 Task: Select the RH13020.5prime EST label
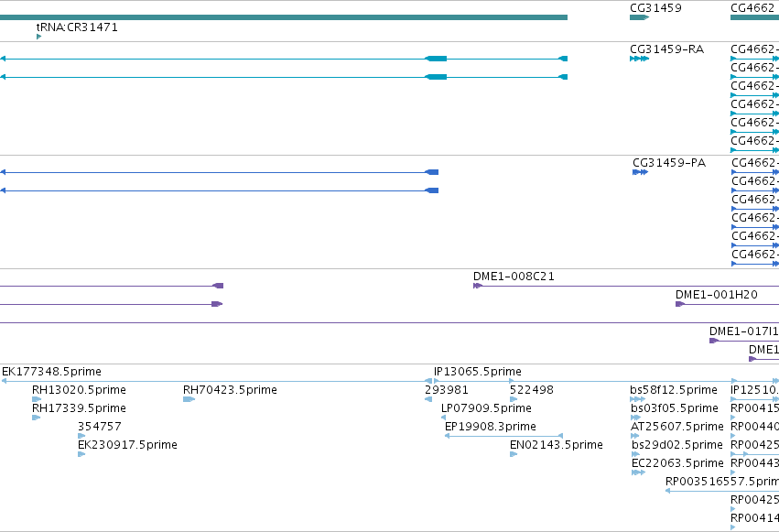tap(79, 390)
